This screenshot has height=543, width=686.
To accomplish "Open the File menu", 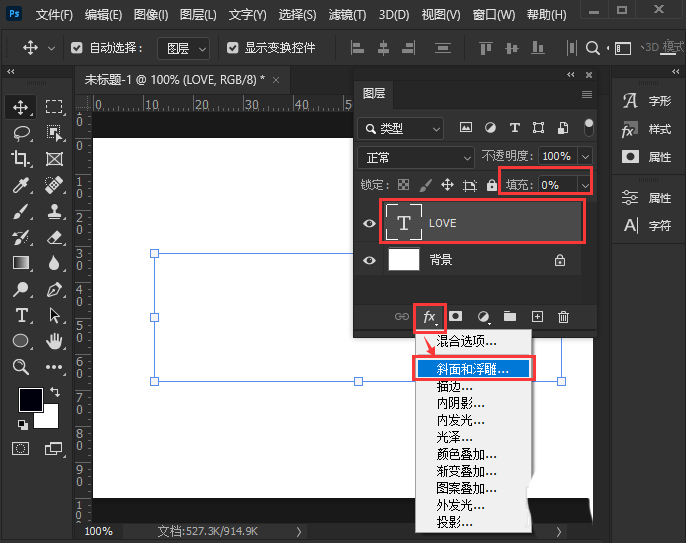I will pyautogui.click(x=54, y=15).
